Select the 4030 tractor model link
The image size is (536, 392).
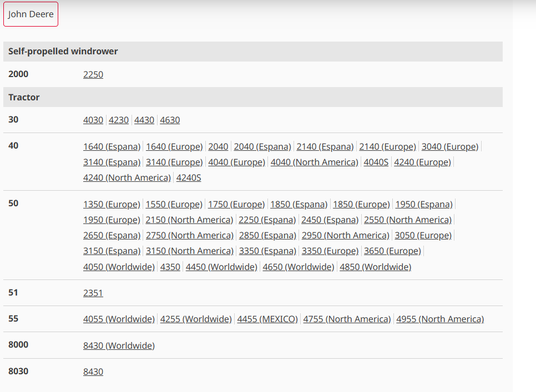(93, 120)
